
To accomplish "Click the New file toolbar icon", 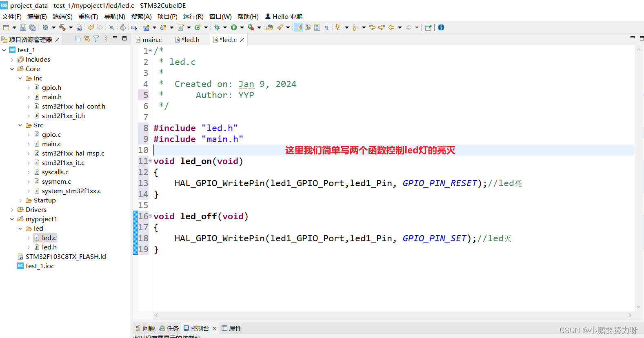I will 6,27.
